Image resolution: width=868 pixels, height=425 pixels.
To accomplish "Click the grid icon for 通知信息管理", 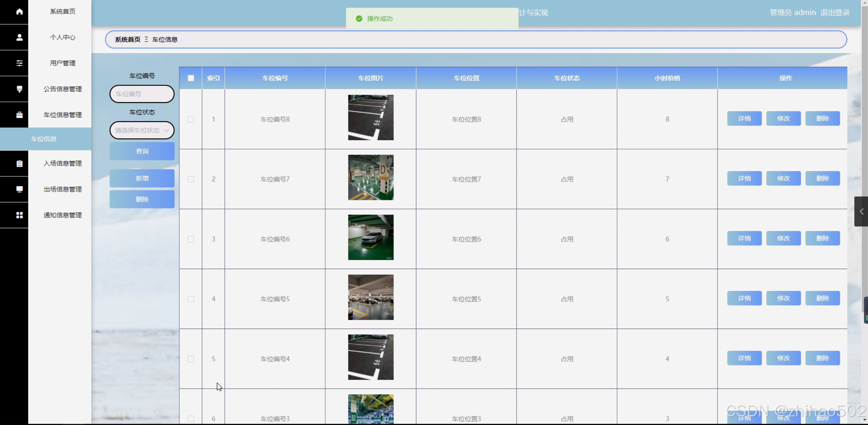I will (19, 215).
